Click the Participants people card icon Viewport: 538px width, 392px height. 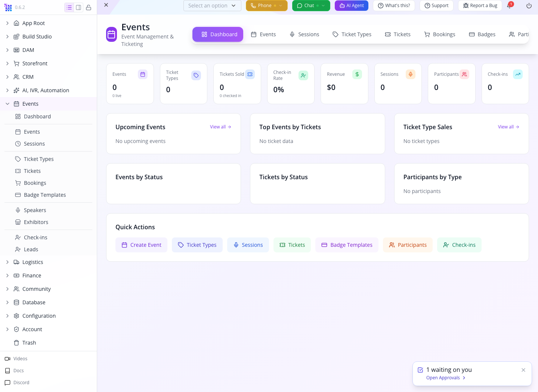[x=464, y=74]
